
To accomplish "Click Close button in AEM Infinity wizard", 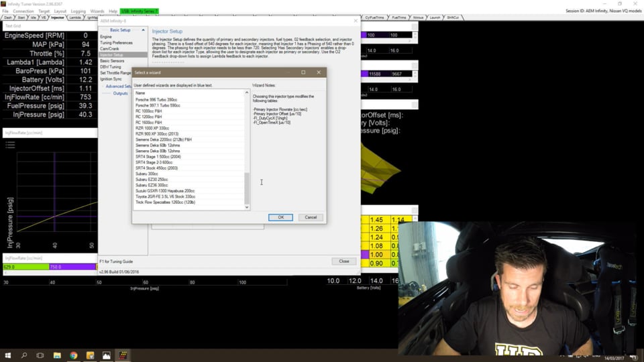I will [343, 261].
